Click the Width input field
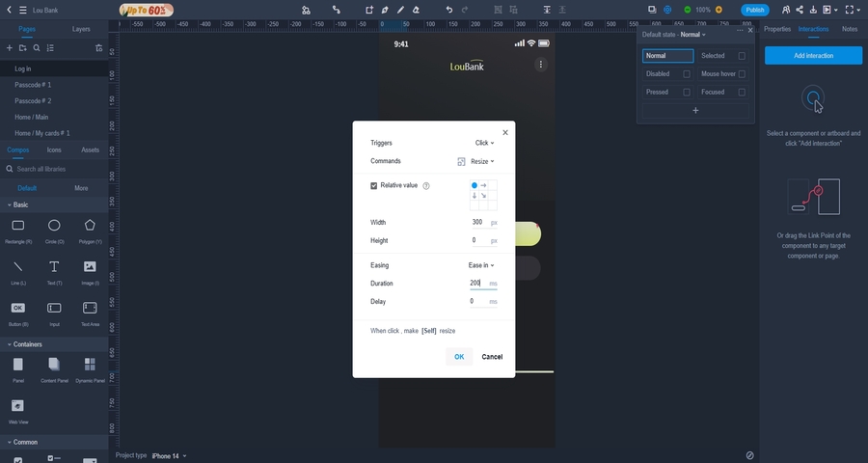 click(478, 223)
